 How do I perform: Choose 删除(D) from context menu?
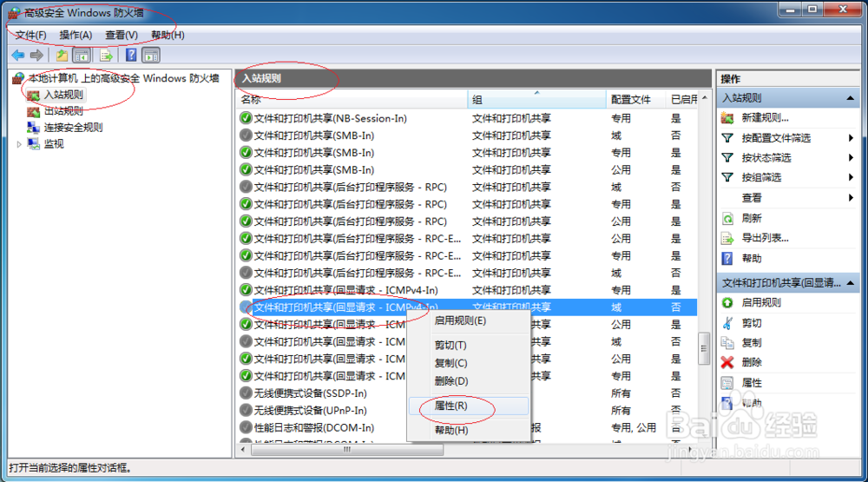click(469, 381)
